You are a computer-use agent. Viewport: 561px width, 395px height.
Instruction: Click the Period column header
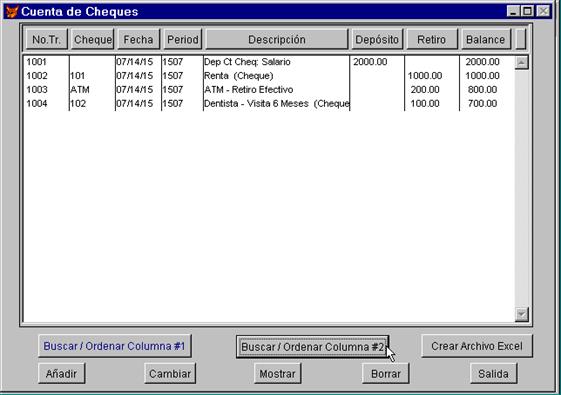[x=183, y=39]
